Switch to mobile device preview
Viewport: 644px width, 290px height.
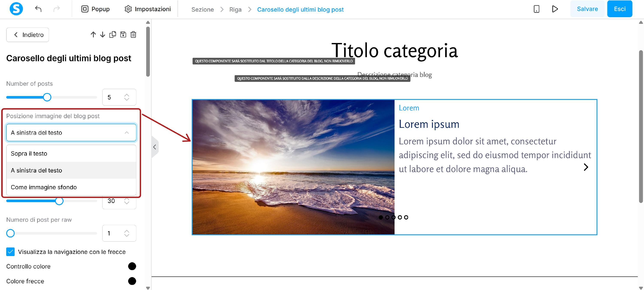tap(536, 9)
